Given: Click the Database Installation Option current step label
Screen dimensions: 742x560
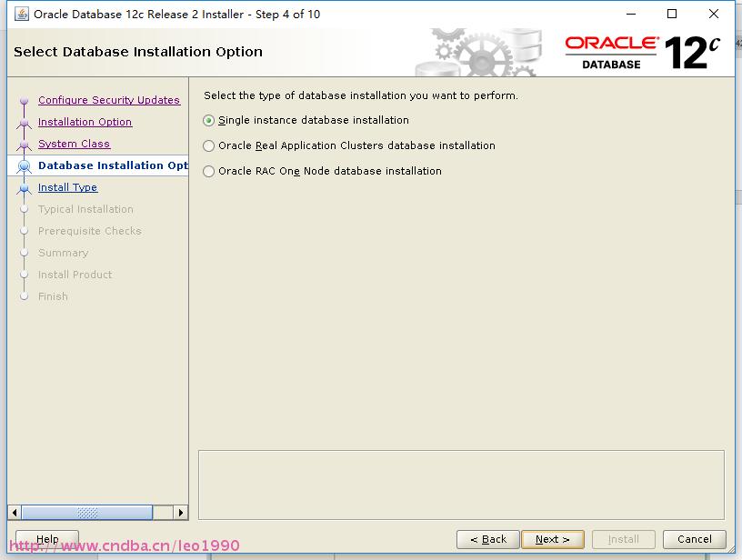Looking at the screenshot, I should 113,165.
